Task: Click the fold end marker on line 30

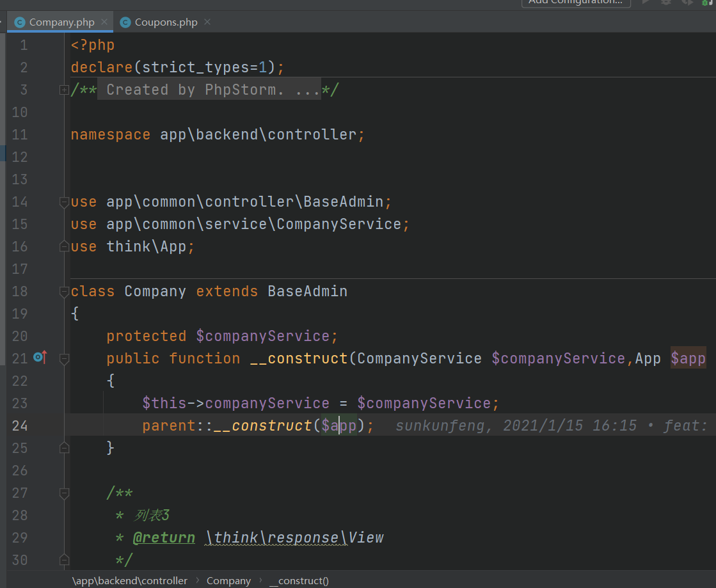Action: [65, 560]
